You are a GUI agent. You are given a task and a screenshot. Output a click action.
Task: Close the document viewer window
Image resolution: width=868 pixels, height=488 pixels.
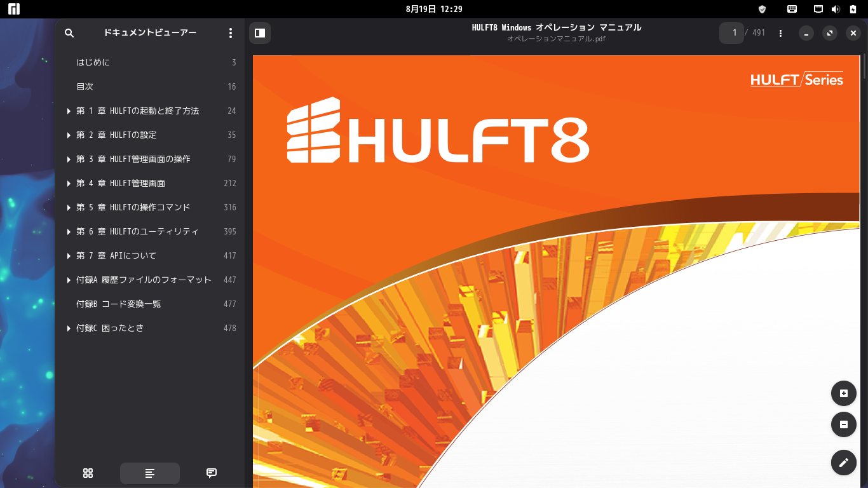853,33
